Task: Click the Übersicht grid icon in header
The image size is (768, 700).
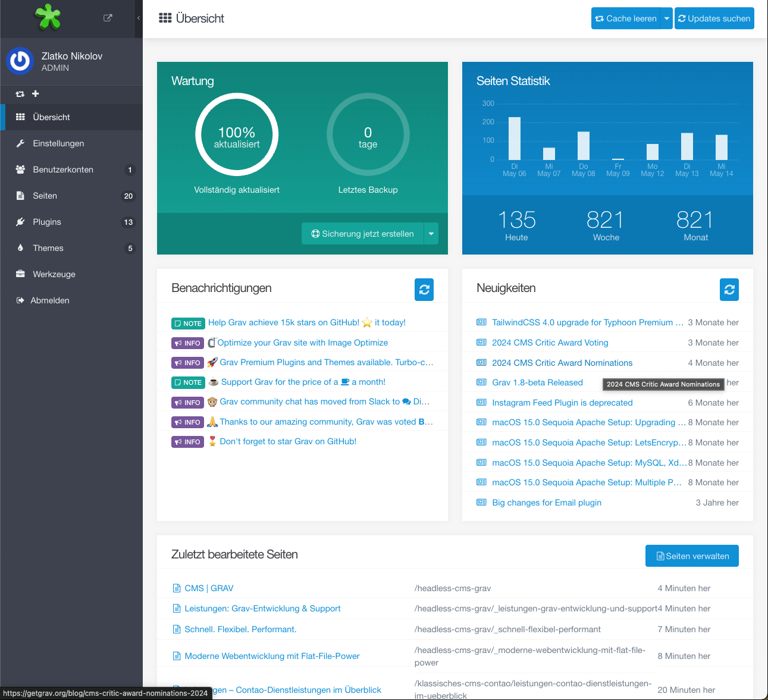Action: [165, 18]
